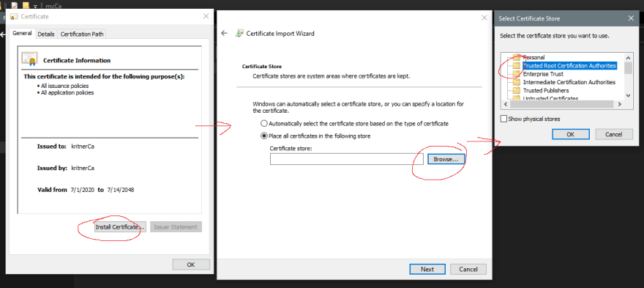
Task: Enable the Show physical stores checkbox
Action: [503, 119]
